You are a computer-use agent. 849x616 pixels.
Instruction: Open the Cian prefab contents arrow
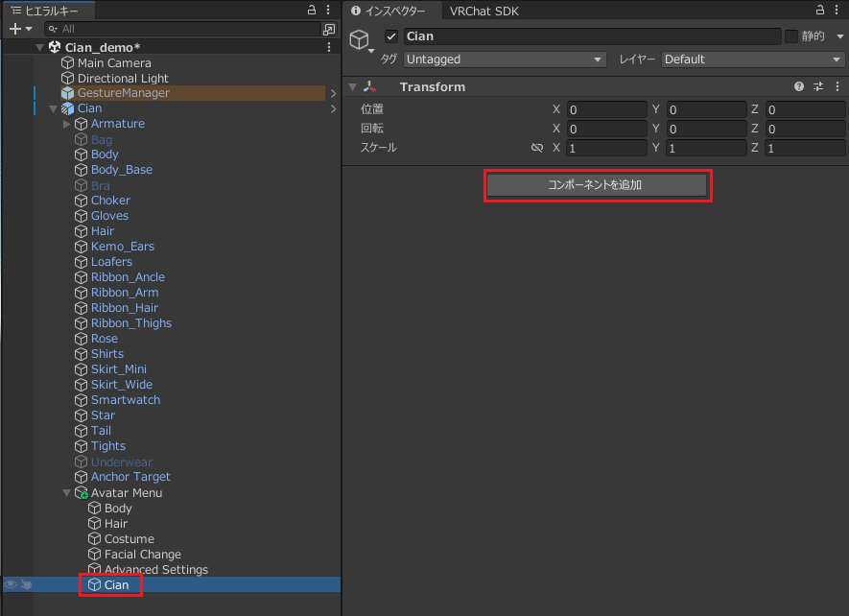pos(333,108)
